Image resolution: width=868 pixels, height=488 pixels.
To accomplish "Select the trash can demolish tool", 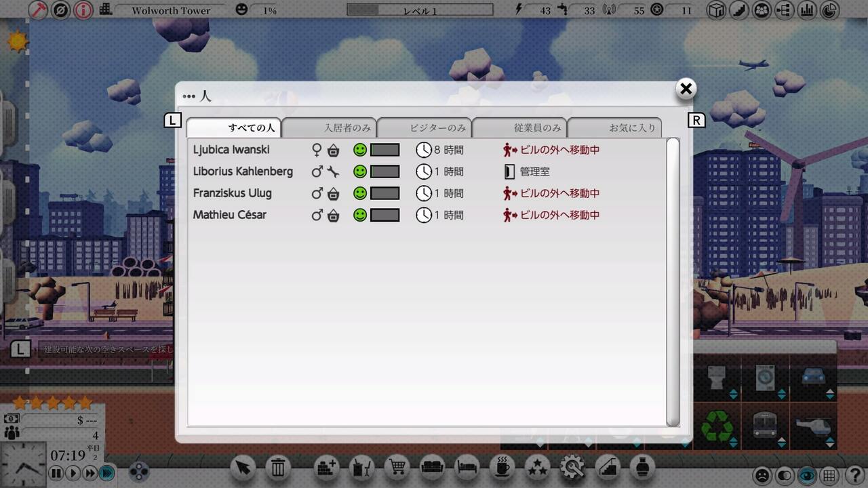I will coord(278,468).
